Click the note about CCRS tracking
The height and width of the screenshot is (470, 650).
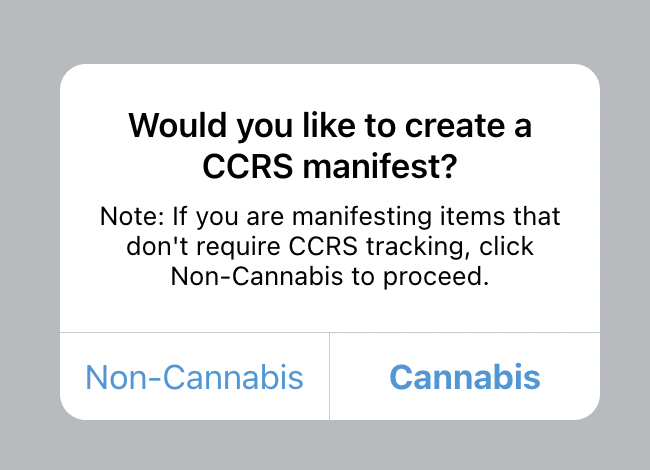point(330,246)
